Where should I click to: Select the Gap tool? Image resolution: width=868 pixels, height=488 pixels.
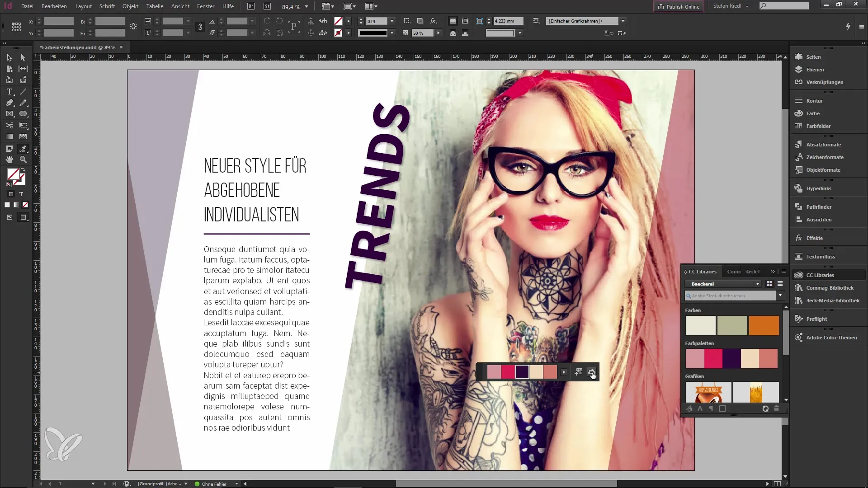(23, 69)
